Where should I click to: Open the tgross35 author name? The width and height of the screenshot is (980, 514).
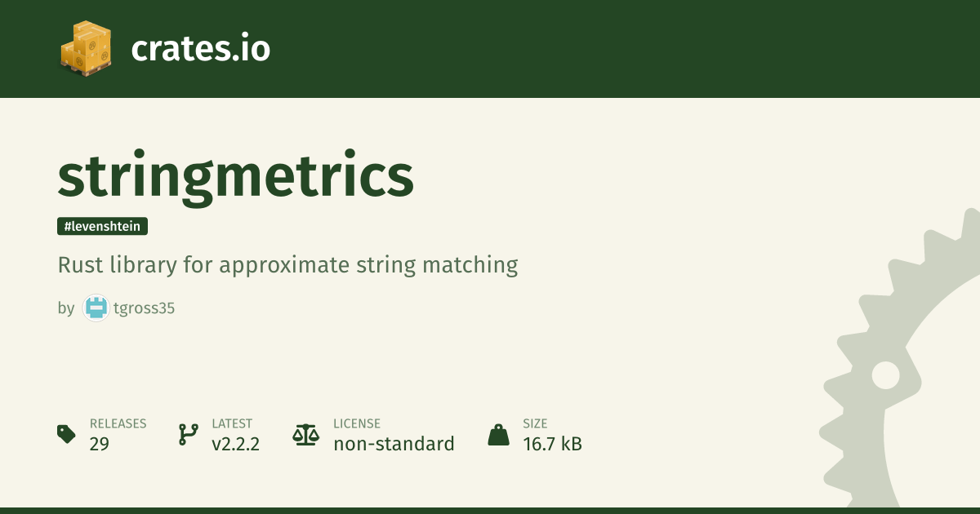145,308
